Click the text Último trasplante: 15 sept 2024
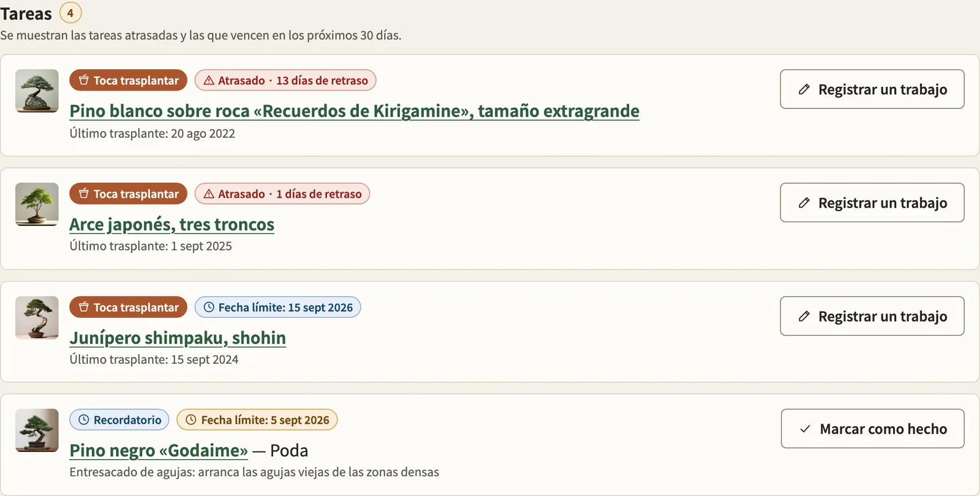The image size is (980, 496). point(154,359)
